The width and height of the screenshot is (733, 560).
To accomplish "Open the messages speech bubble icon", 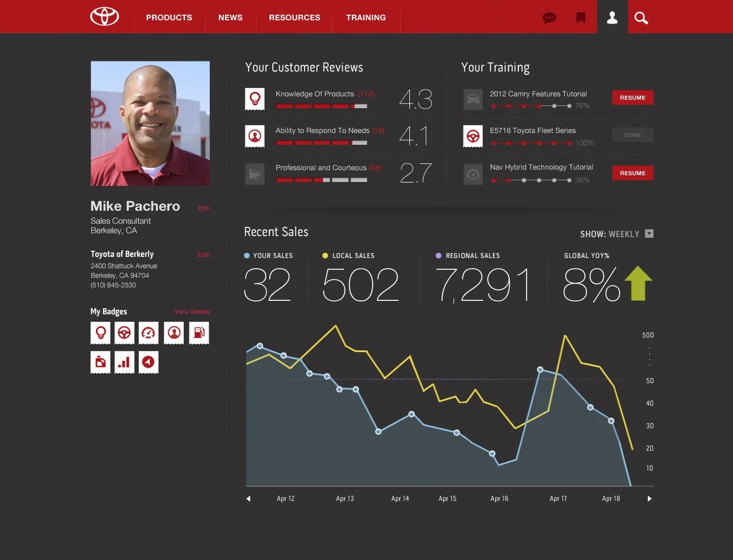I will pos(549,18).
